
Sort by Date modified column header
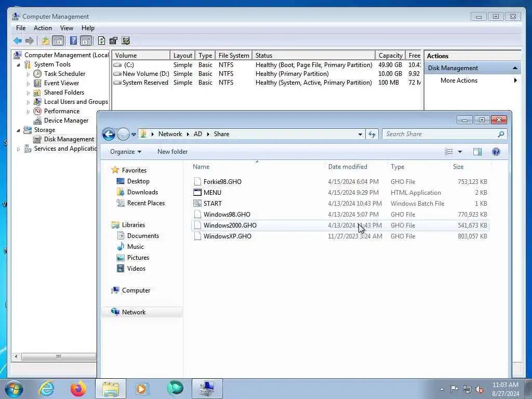click(x=356, y=167)
